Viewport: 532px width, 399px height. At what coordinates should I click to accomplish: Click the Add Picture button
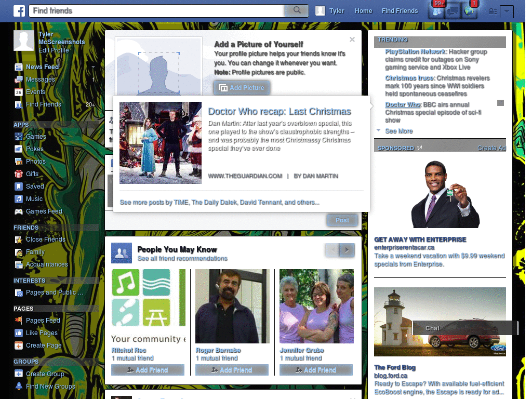(242, 88)
